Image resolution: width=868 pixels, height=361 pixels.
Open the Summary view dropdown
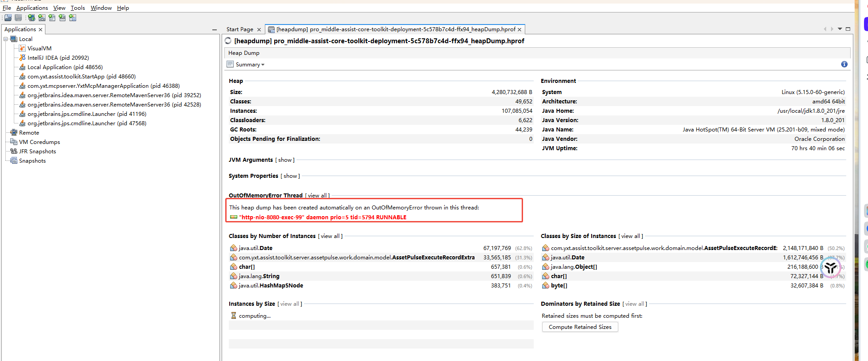click(x=250, y=65)
